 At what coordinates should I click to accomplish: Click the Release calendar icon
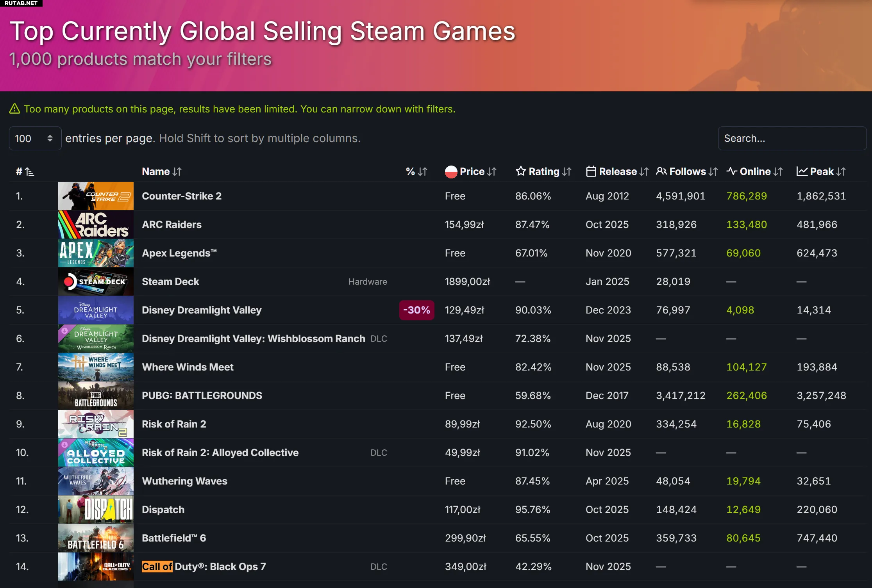(x=591, y=171)
